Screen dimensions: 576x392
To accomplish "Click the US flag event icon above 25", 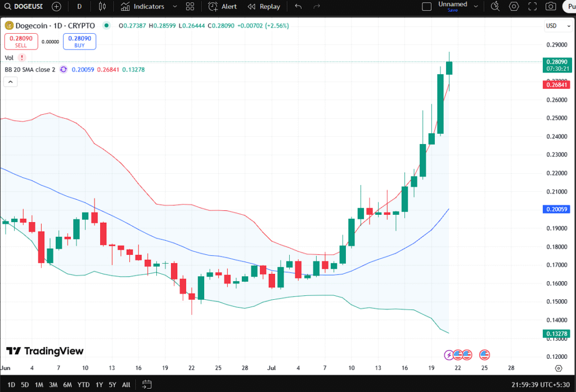I will click(484, 354).
